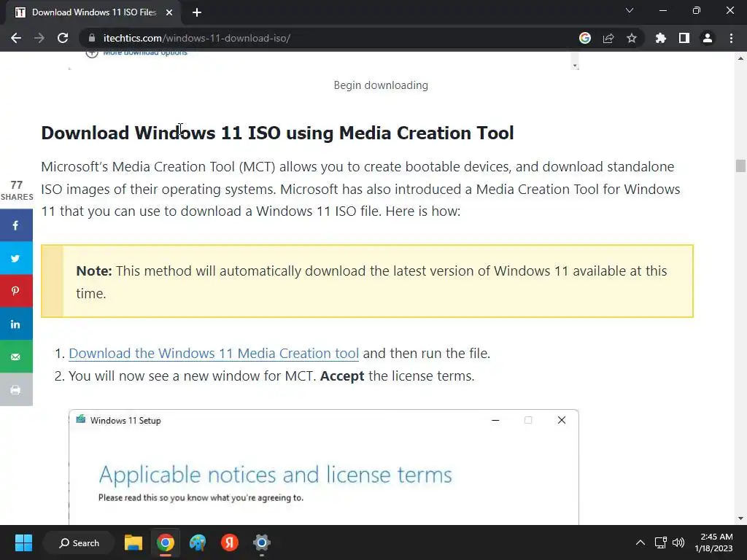Show hidden system tray icons
Screen dimensions: 747x560
coord(640,542)
